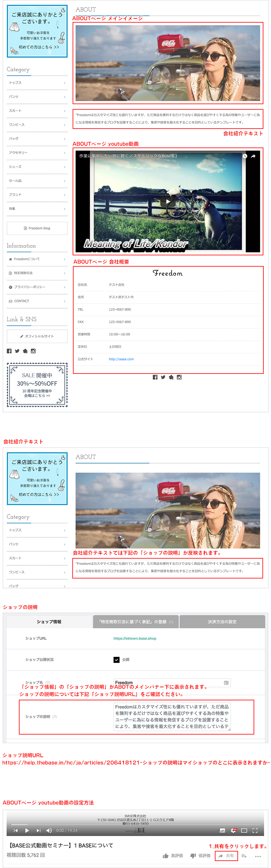Image resolution: width=271 pixels, height=868 pixels.
Task: Expand the セール品 category arrow
Action: point(65,181)
